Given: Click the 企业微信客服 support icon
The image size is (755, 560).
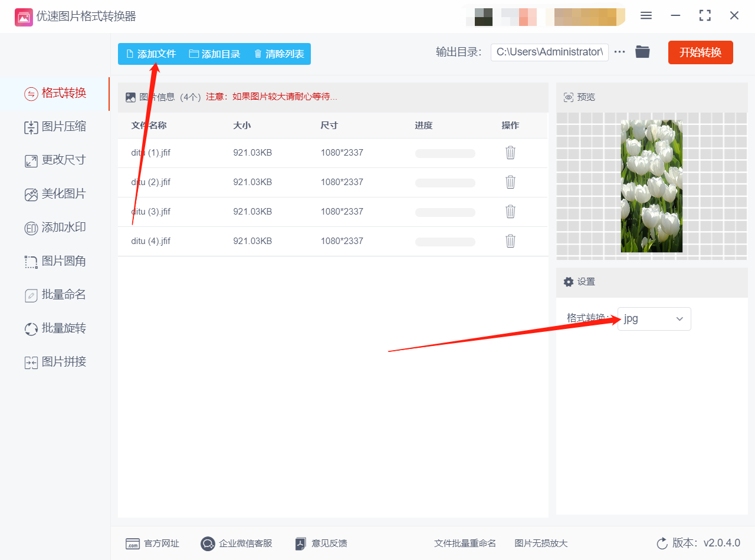Looking at the screenshot, I should pos(207,543).
